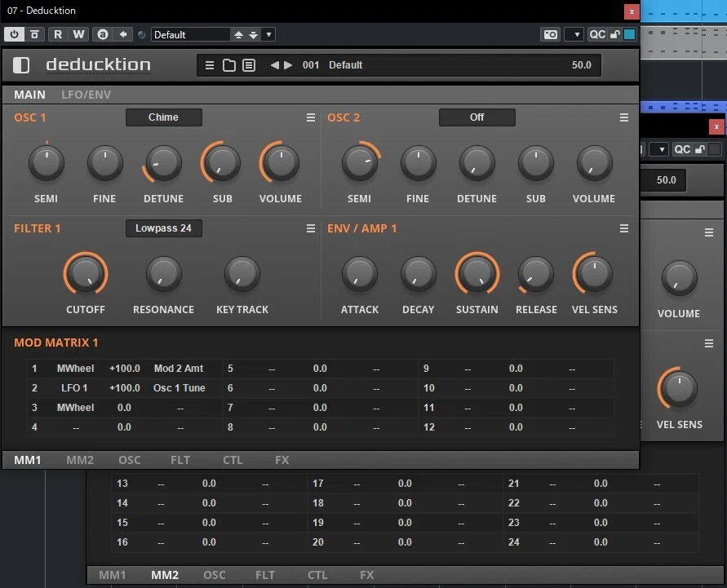Click the QC lock icon
Image resolution: width=727 pixels, height=588 pixels.
[614, 35]
